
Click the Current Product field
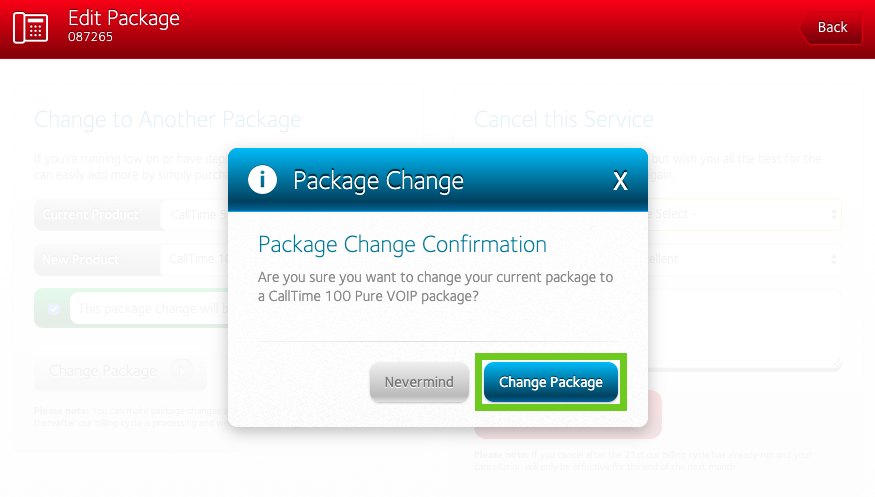195,214
